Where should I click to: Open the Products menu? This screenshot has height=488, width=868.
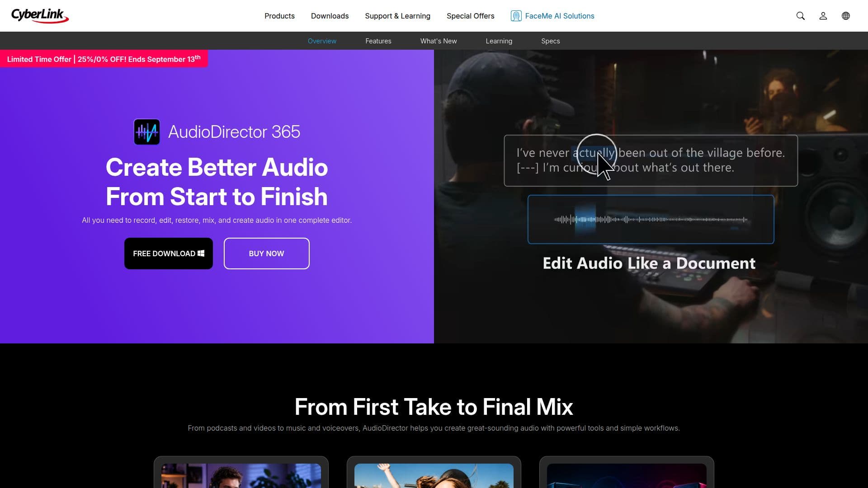tap(279, 16)
